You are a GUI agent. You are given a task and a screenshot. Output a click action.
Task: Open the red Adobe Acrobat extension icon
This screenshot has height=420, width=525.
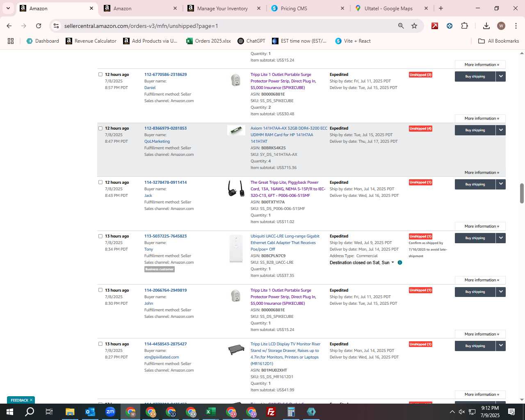(435, 26)
